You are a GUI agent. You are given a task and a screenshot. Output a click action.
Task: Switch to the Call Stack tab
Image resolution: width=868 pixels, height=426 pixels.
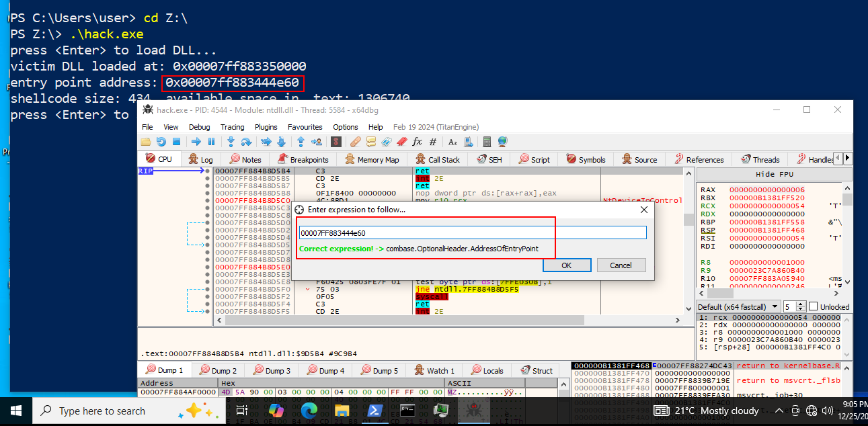point(437,159)
